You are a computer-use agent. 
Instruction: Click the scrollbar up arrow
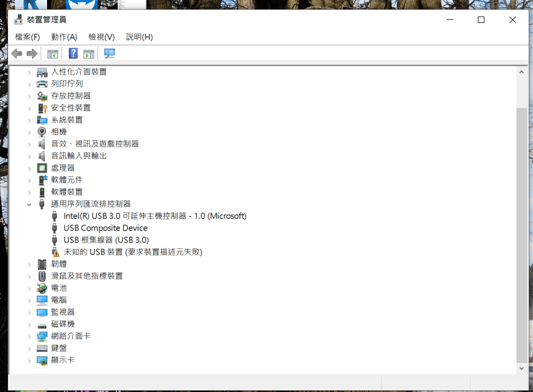tap(521, 72)
